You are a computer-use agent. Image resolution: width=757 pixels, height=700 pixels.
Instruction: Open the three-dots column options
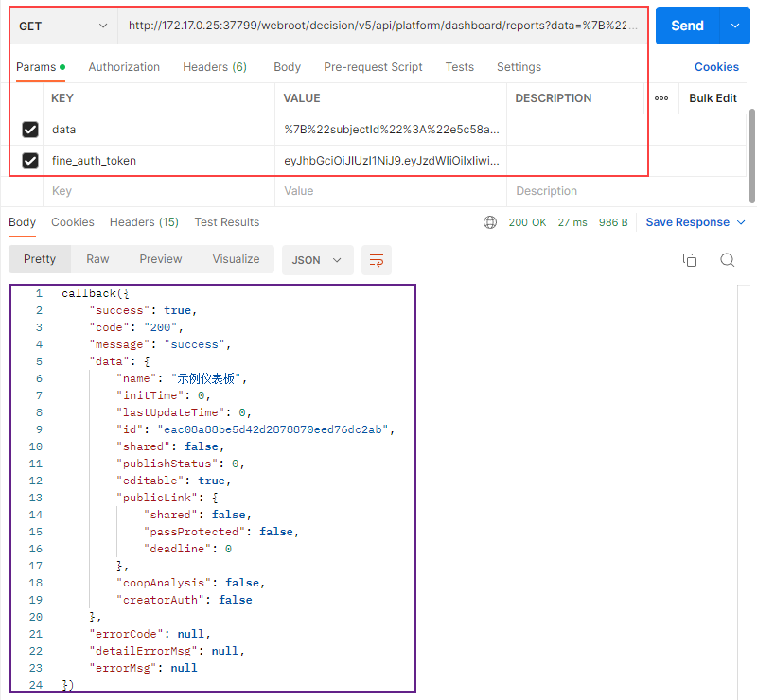(661, 98)
